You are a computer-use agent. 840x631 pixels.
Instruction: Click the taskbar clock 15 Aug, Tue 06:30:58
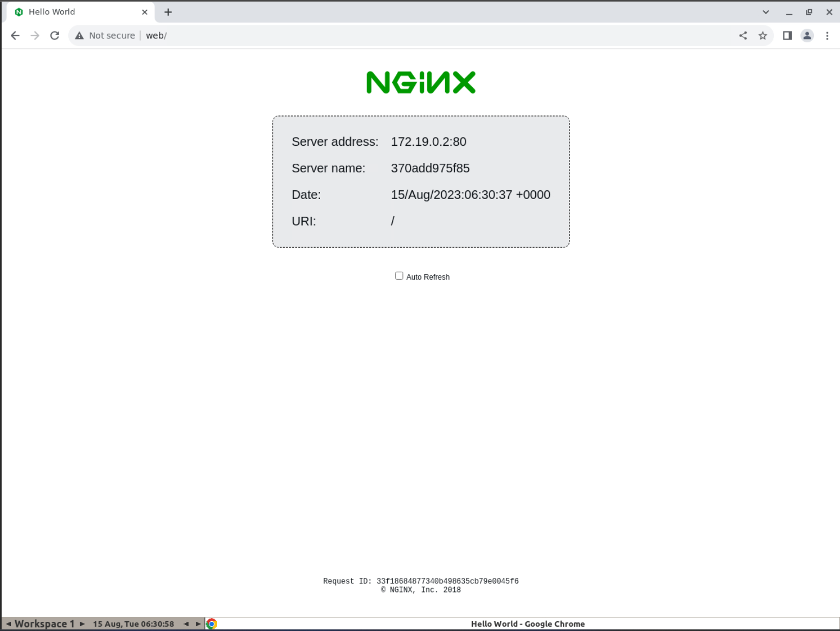[x=133, y=624]
